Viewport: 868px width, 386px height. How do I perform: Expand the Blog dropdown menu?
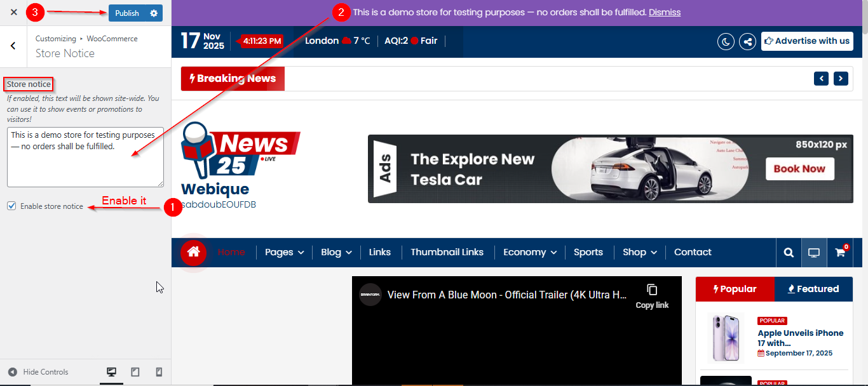[336, 252]
